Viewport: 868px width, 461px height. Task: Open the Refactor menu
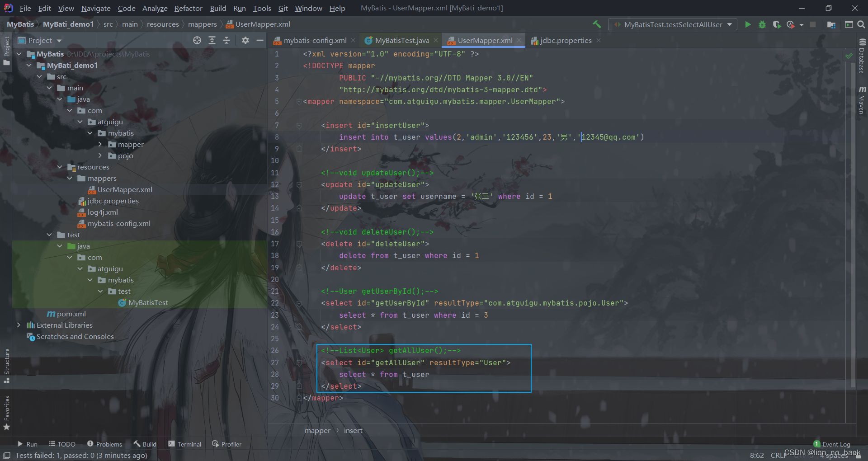tap(188, 8)
